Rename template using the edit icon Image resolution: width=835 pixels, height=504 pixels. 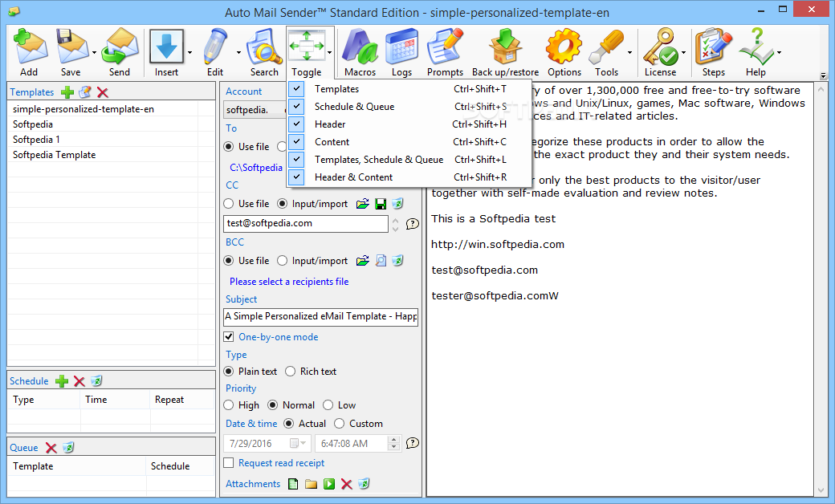coord(84,92)
